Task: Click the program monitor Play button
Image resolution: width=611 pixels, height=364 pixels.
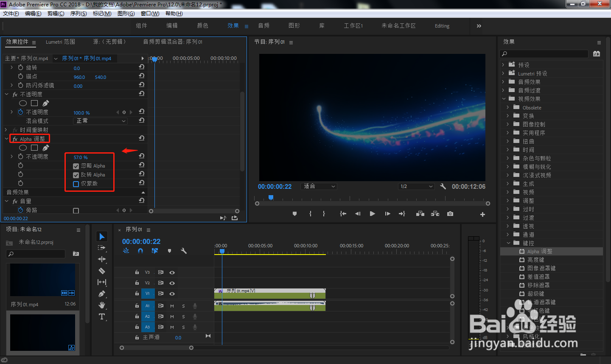Action: click(372, 214)
